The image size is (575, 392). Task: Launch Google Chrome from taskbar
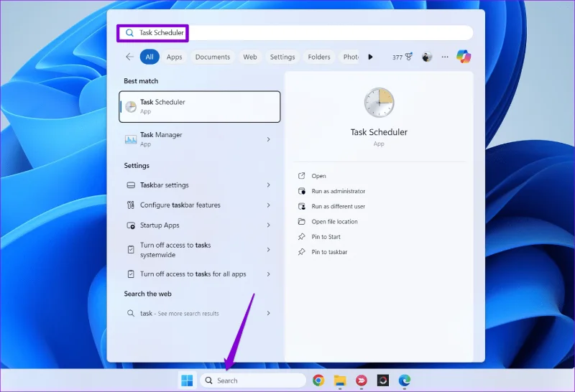coord(318,381)
